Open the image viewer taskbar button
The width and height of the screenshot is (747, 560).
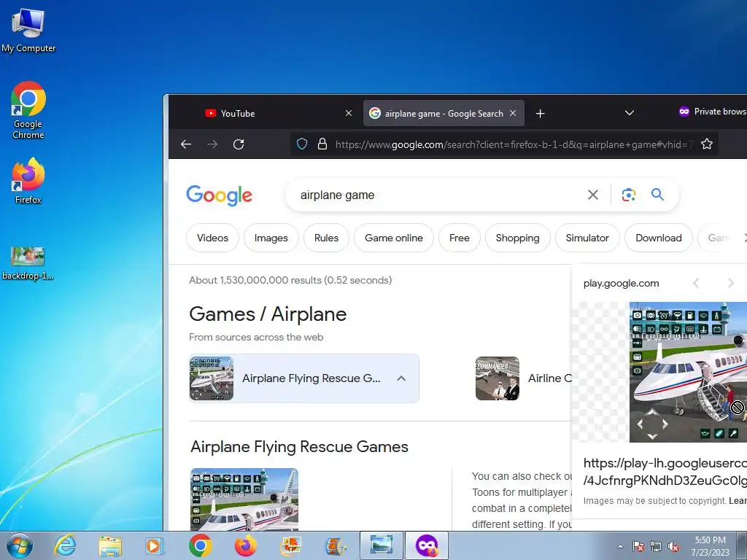[x=381, y=545]
